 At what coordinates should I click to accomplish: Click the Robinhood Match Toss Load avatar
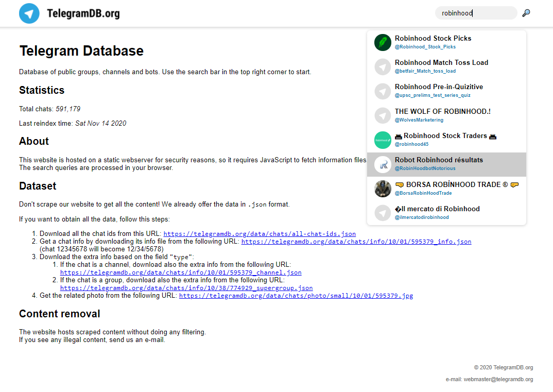click(383, 66)
